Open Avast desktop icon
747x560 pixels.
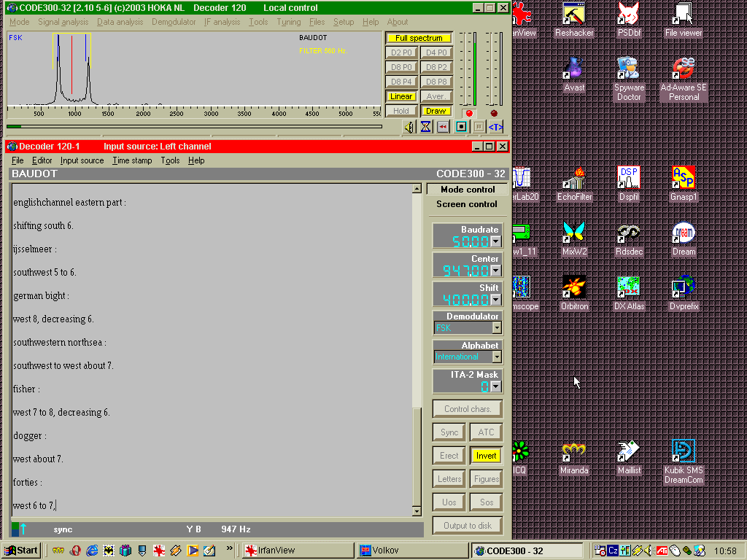coord(574,75)
